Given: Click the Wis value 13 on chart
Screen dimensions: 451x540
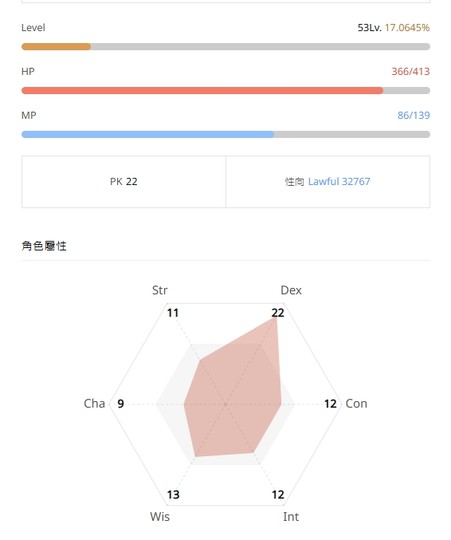Looking at the screenshot, I should click(173, 495).
